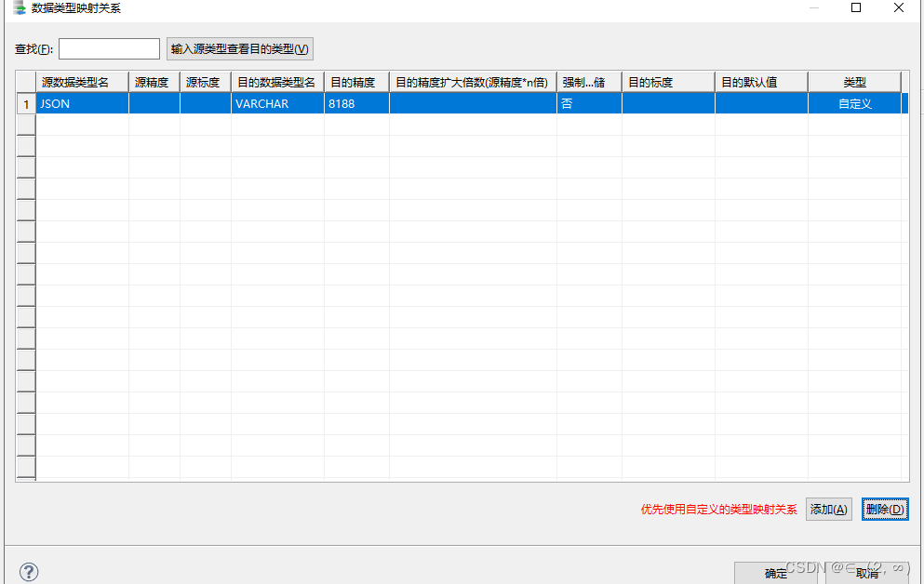Confirm with the 确定 button
This screenshot has height=584, width=924.
(775, 573)
